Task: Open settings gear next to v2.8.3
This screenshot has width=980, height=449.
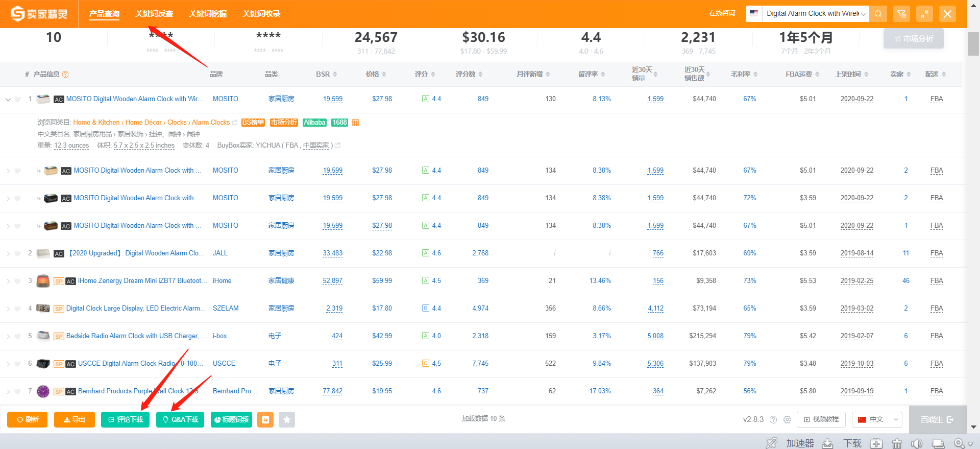Action: (787, 420)
